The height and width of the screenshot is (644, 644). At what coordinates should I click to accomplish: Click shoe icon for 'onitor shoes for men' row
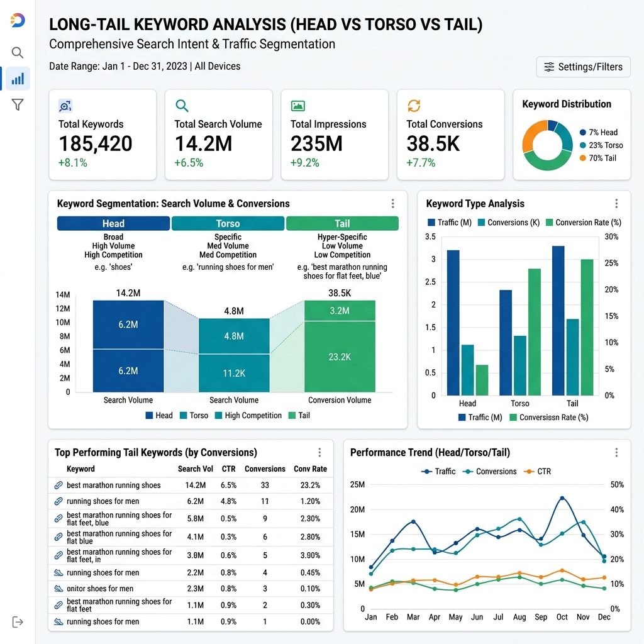58,589
